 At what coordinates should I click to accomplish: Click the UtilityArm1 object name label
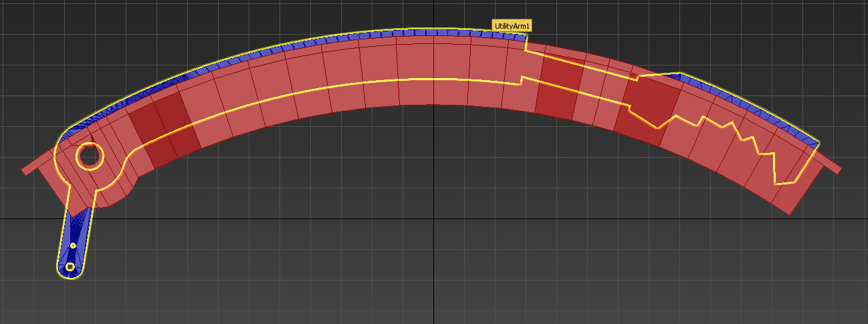[x=512, y=25]
